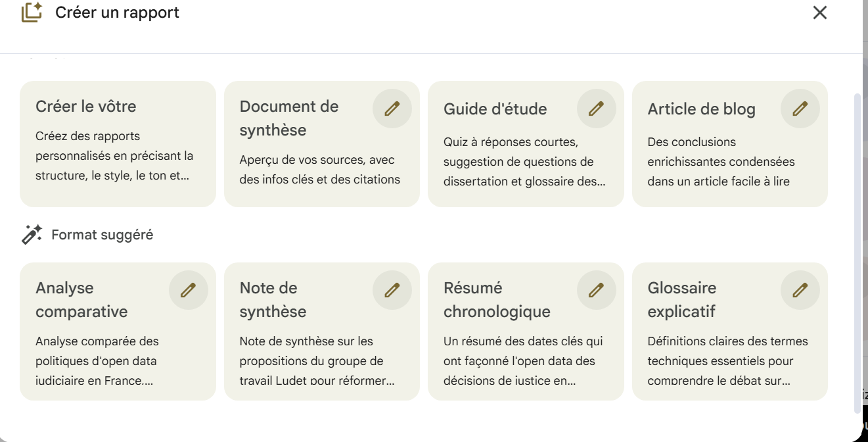868x442 pixels.
Task: Click the Article de blog pencil icon
Action: pyautogui.click(x=800, y=109)
